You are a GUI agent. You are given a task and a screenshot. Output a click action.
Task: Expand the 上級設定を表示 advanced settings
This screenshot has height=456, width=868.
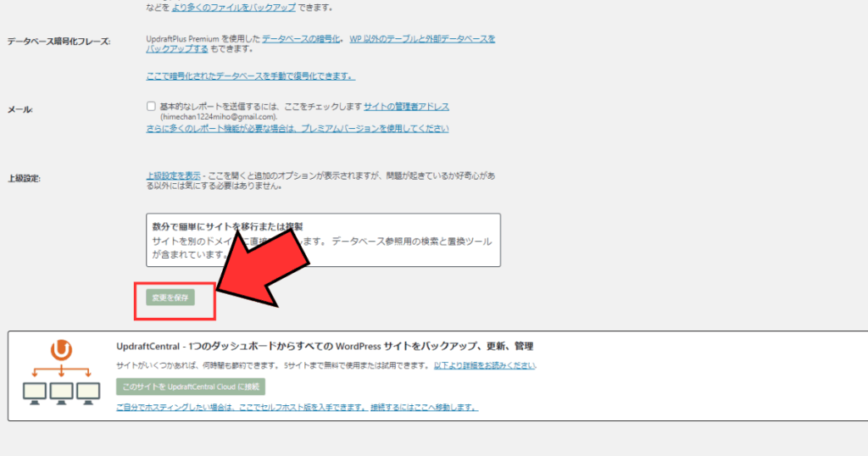173,175
